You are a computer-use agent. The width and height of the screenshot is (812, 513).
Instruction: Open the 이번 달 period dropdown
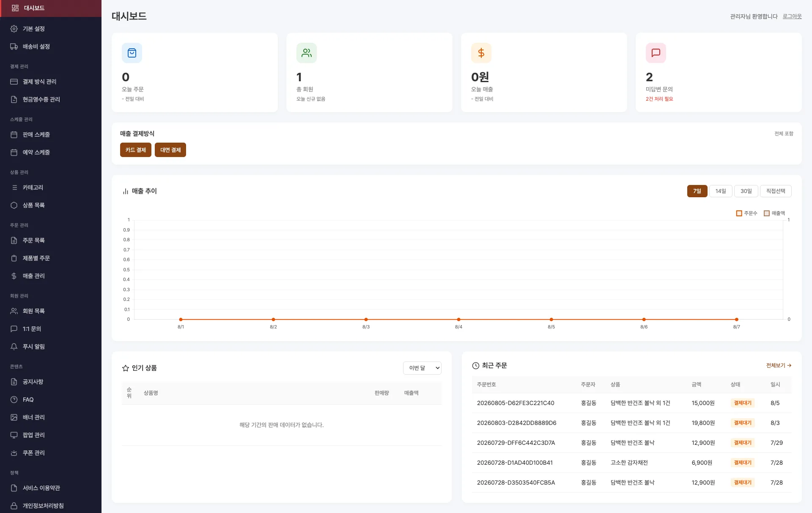[x=422, y=368]
